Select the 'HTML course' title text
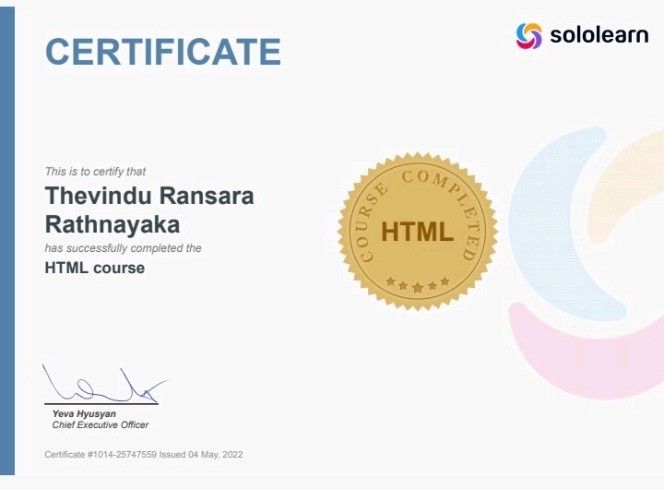This screenshot has width=664, height=490. 95,268
